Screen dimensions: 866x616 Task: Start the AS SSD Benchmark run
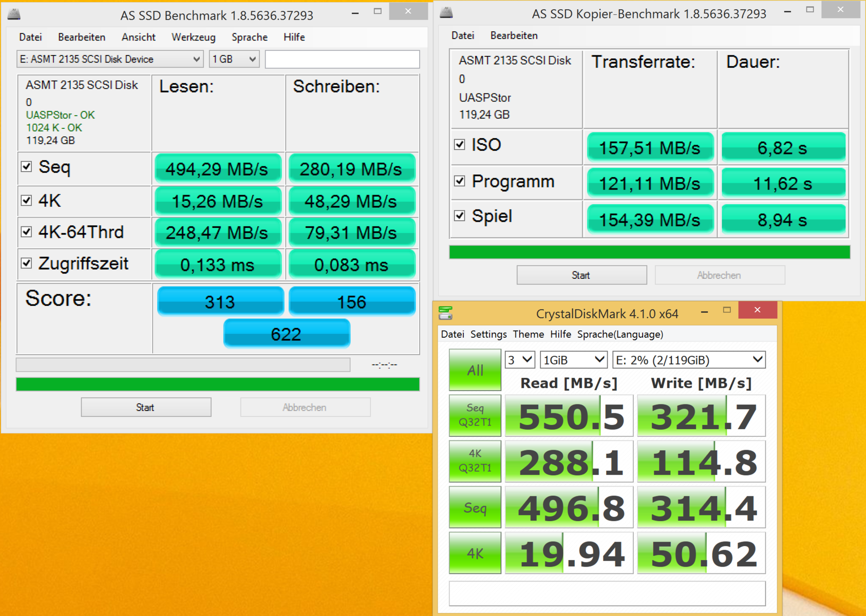point(146,407)
